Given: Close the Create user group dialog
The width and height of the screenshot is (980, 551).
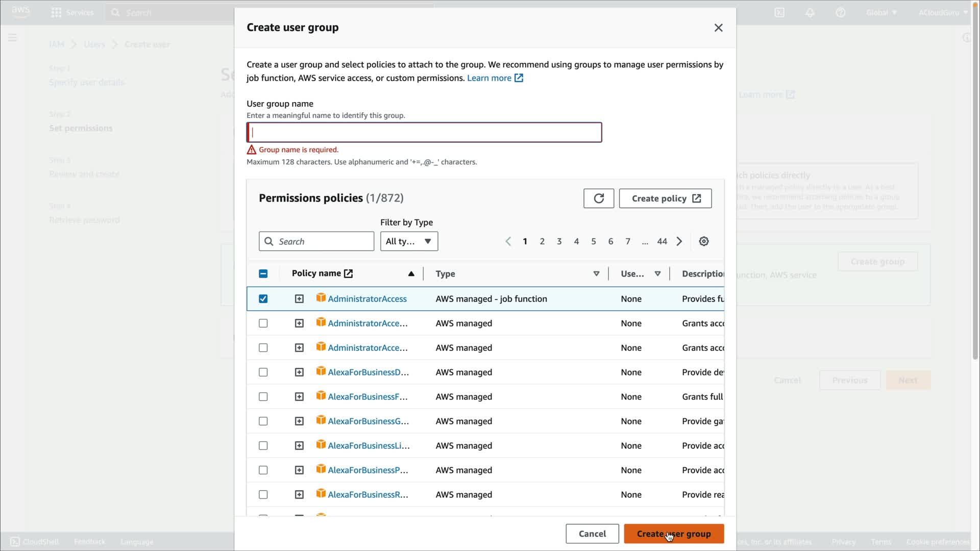Looking at the screenshot, I should [x=718, y=28].
